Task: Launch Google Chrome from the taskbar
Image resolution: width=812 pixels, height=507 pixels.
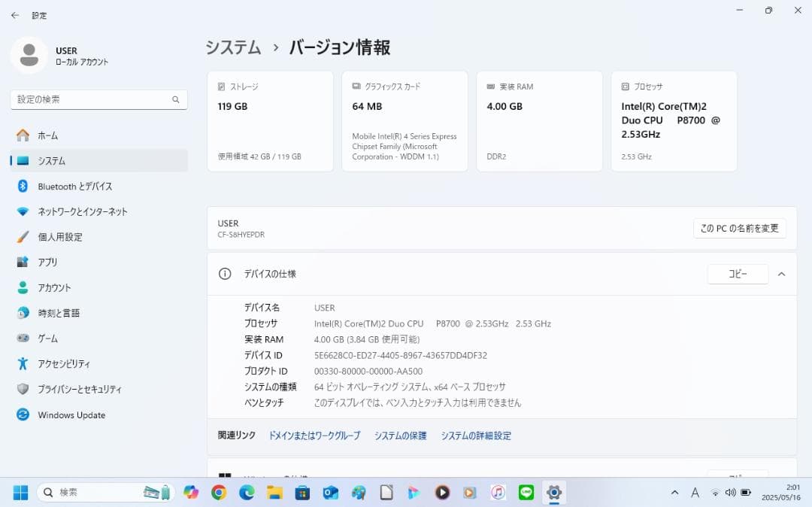Action: [x=218, y=493]
